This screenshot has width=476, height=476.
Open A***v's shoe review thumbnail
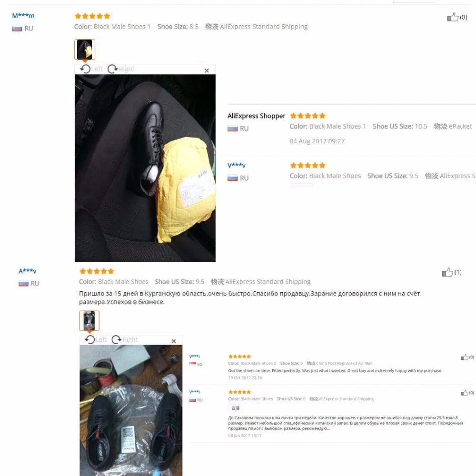click(x=89, y=320)
